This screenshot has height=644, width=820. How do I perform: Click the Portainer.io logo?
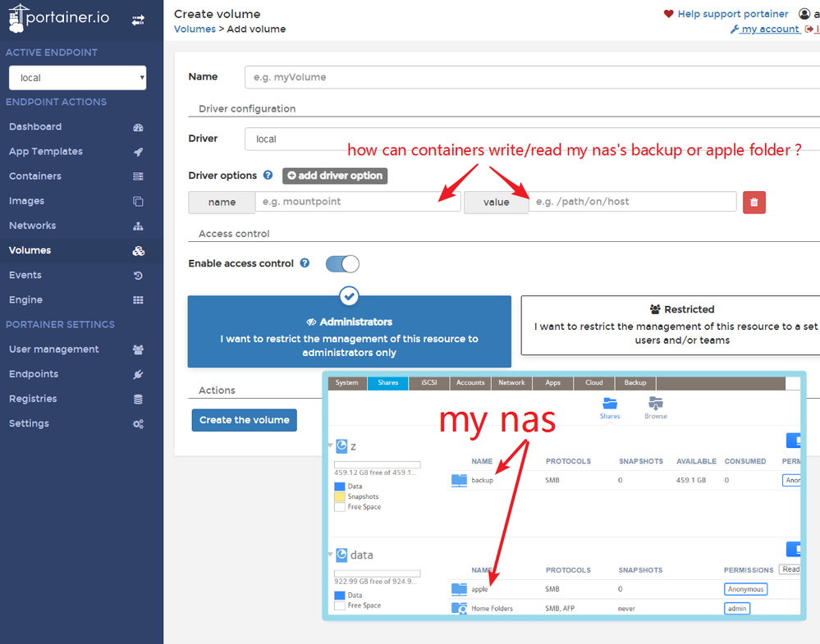point(58,18)
